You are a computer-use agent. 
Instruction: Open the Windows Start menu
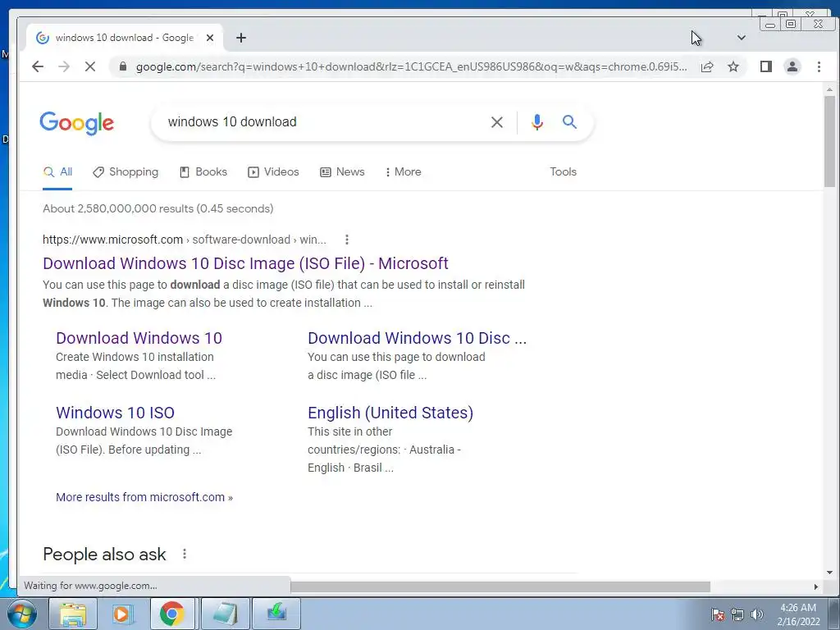[21, 614]
